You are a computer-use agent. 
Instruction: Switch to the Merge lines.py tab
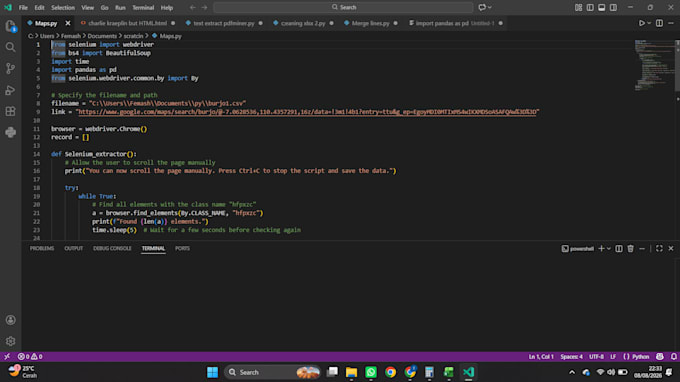[x=370, y=23]
